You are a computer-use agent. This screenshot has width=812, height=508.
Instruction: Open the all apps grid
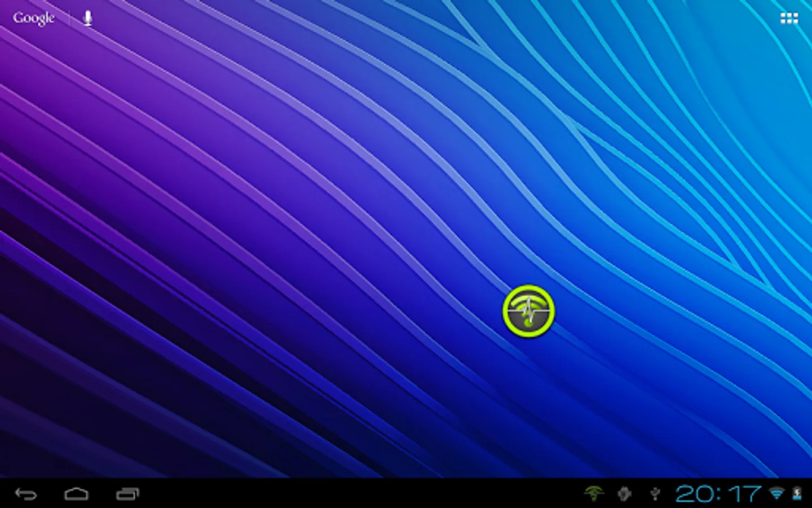789,19
